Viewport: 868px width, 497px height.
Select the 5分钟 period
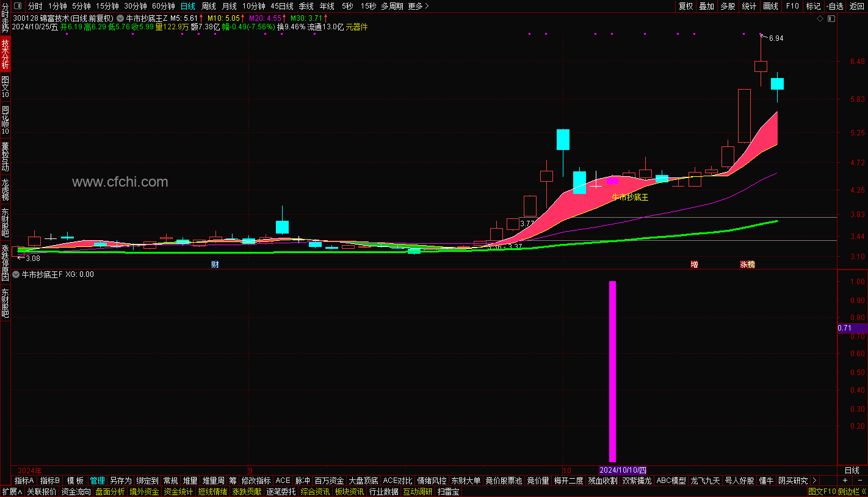coord(81,6)
